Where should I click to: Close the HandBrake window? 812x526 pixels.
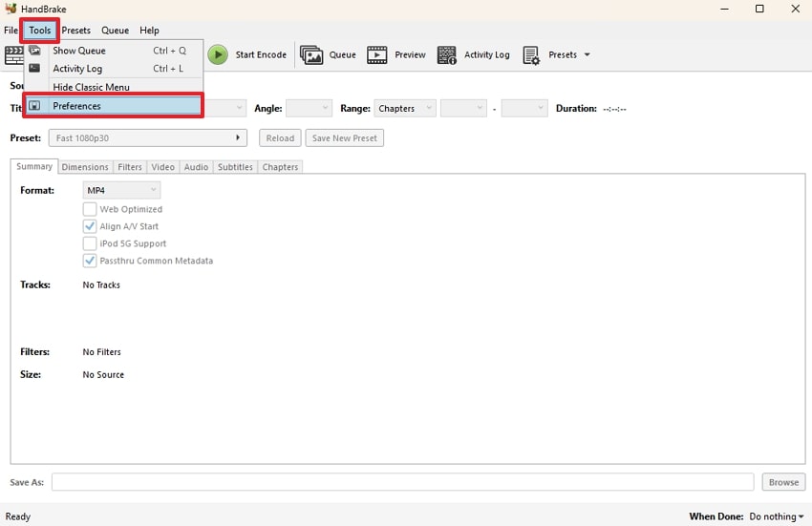pyautogui.click(x=796, y=9)
